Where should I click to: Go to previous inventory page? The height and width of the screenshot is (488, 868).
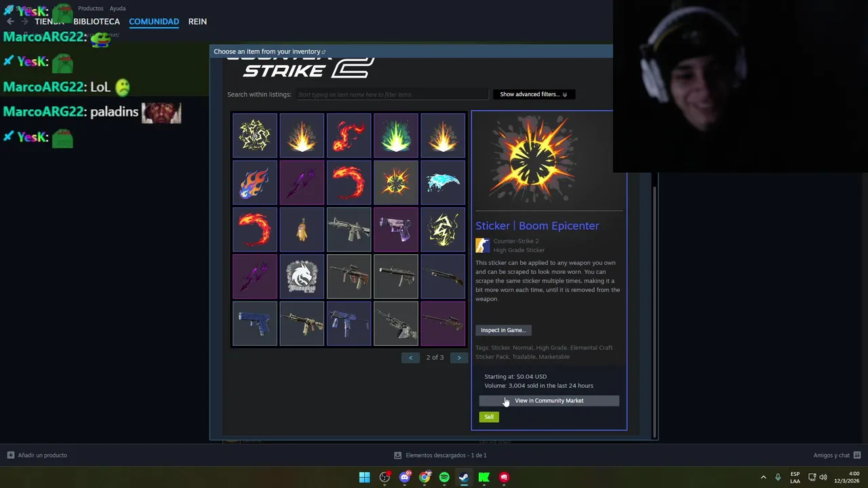(x=410, y=357)
